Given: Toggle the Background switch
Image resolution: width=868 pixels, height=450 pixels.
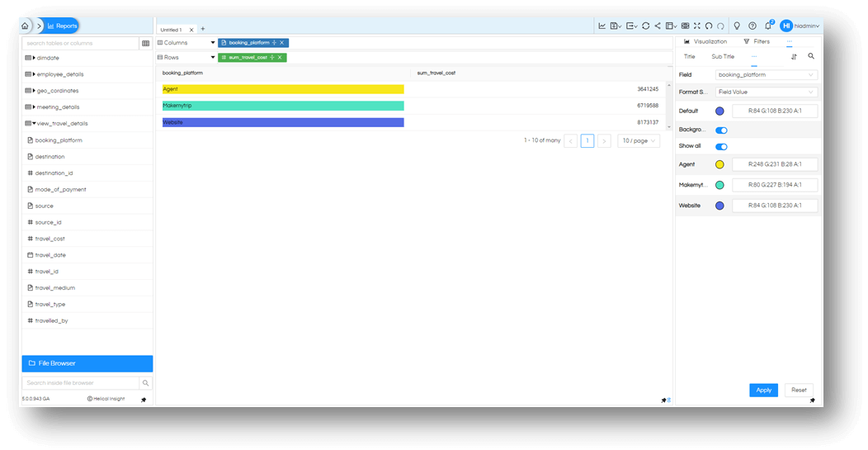Looking at the screenshot, I should [x=721, y=130].
